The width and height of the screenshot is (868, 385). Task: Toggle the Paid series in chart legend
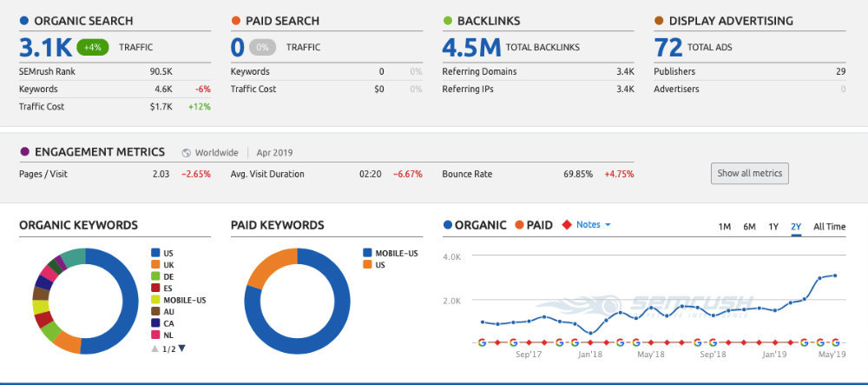pos(534,225)
